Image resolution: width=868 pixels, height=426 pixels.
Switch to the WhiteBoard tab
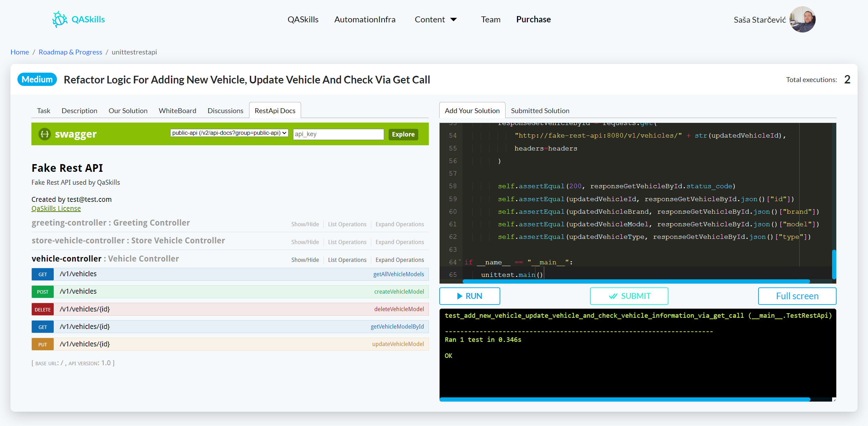tap(178, 111)
